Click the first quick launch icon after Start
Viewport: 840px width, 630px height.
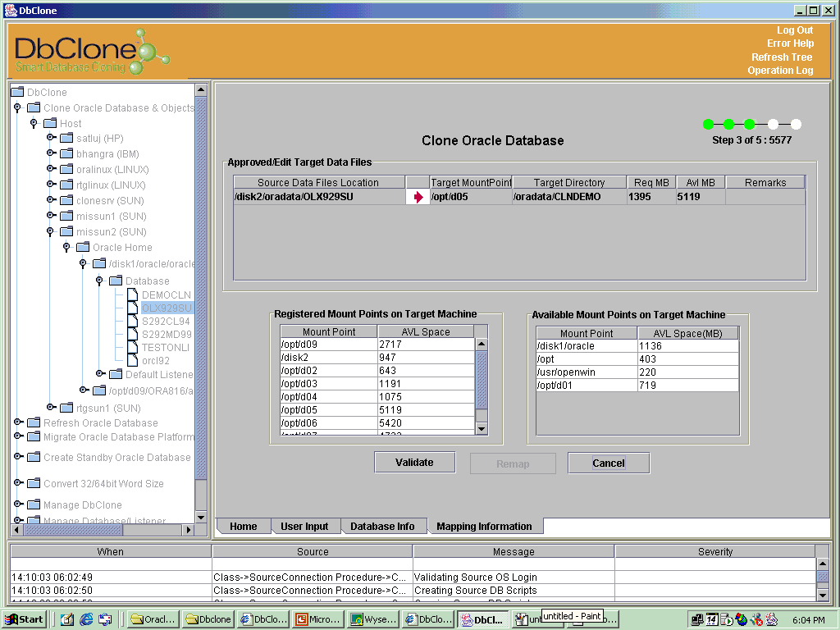tap(67, 619)
